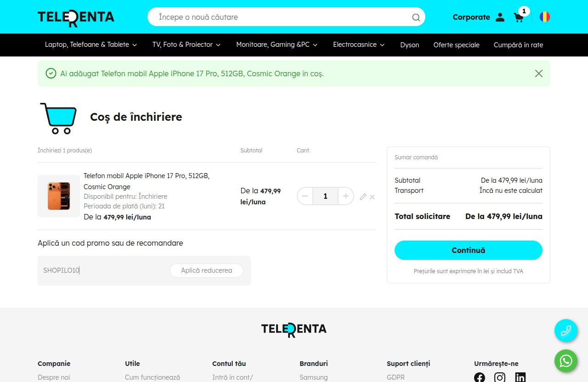The height and width of the screenshot is (382, 588).
Task: Open the shopping cart icon in header
Action: pos(519,17)
